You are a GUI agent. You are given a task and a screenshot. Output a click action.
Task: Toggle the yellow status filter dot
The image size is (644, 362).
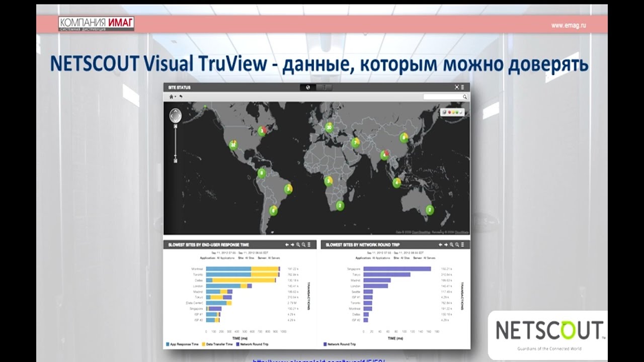454,112
